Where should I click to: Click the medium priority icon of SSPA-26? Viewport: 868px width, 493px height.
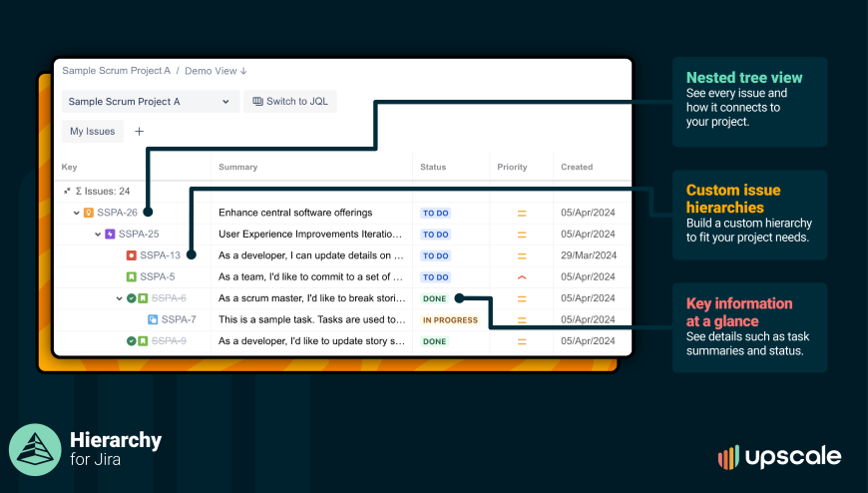pyautogui.click(x=522, y=214)
